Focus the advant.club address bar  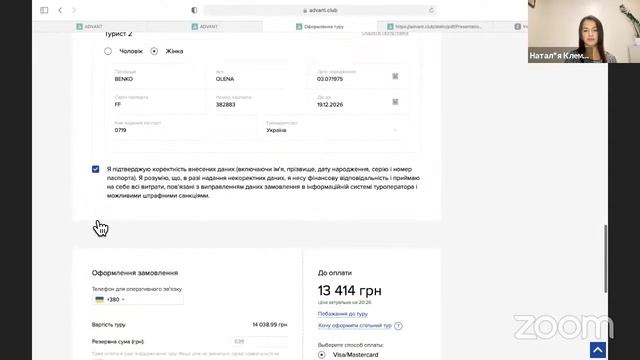(320, 10)
